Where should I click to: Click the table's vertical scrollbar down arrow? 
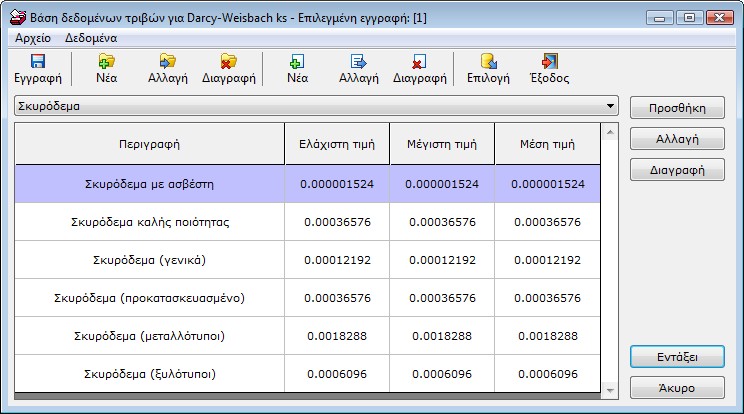tap(610, 388)
